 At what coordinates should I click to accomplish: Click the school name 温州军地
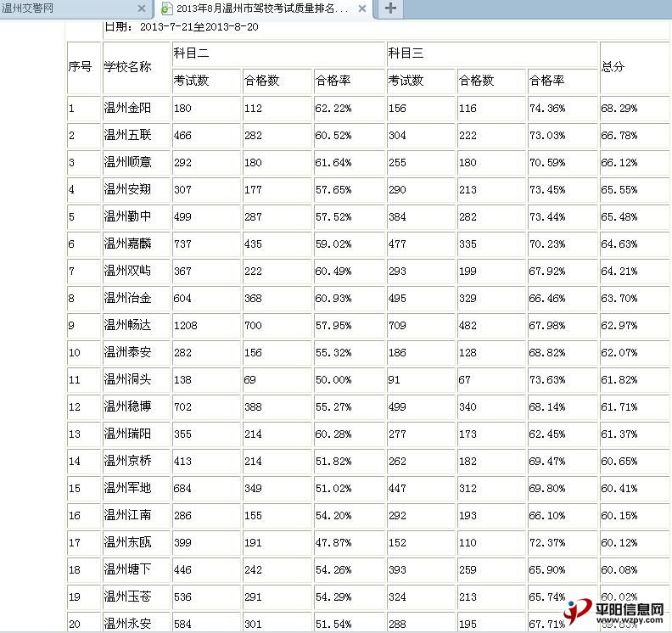128,488
